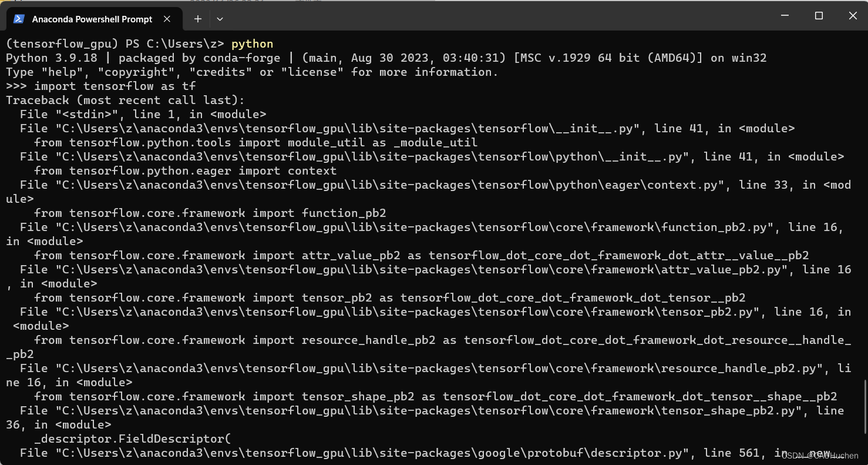Click the maximize window icon
Image resolution: width=868 pixels, height=465 pixels.
pyautogui.click(x=819, y=16)
